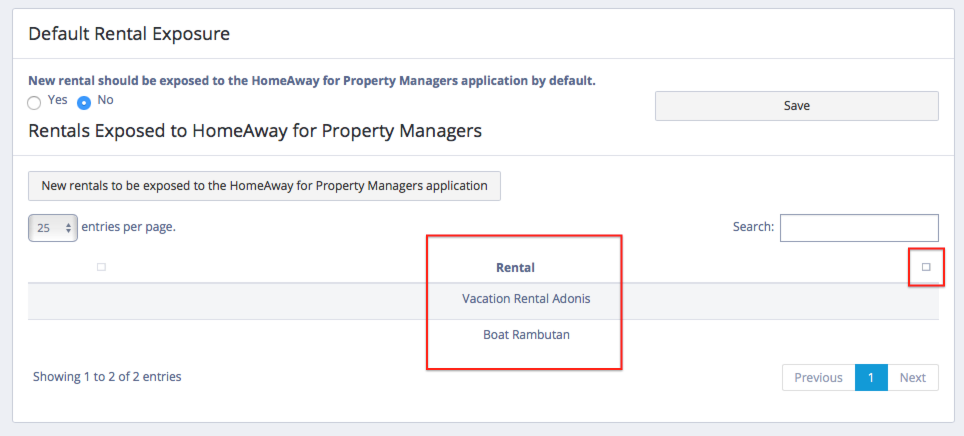
Task: Click the Rentals Exposed to HomeAway heading
Action: click(255, 131)
